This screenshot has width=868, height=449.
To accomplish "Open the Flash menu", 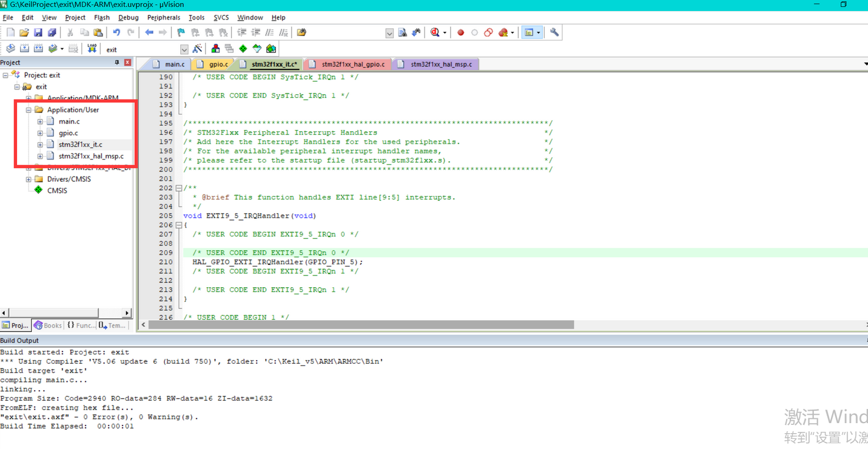I will coord(102,18).
